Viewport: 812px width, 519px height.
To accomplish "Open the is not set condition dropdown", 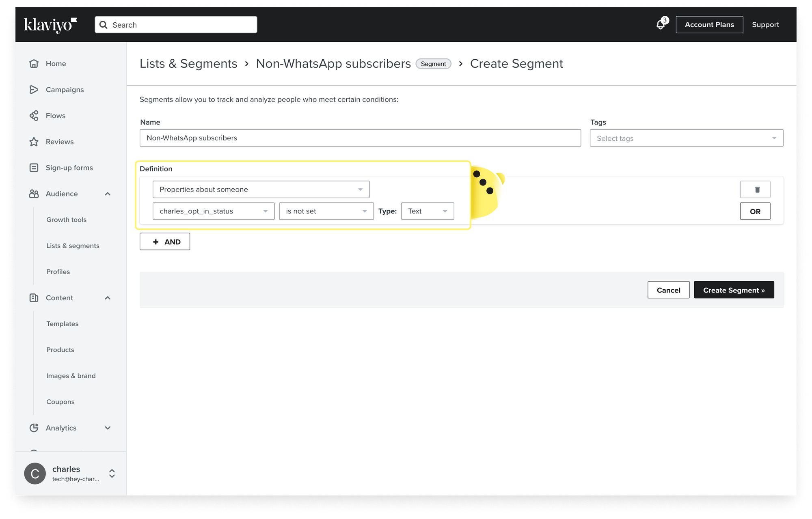I will click(x=326, y=211).
